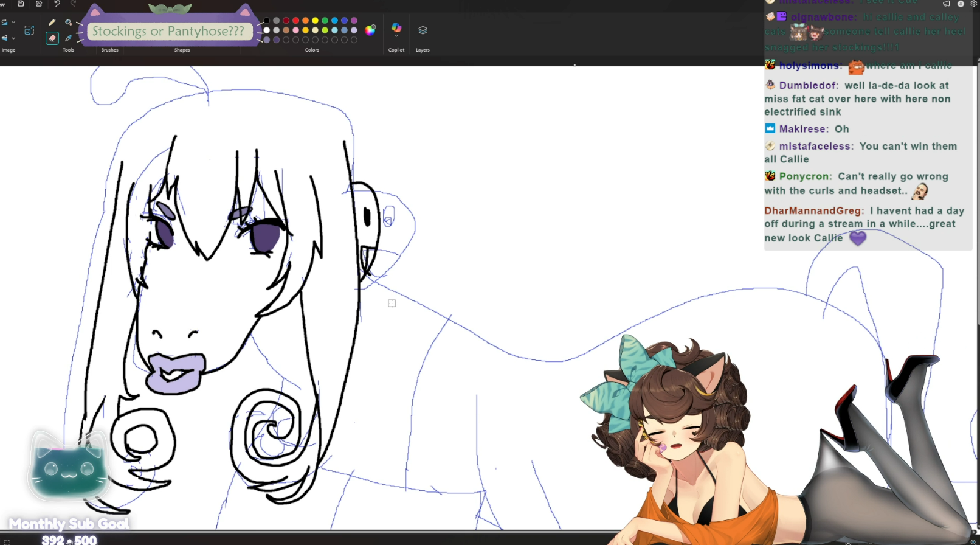This screenshot has width=980, height=545.
Task: Click the Share icon in Paint's title bar
Action: click(x=39, y=4)
